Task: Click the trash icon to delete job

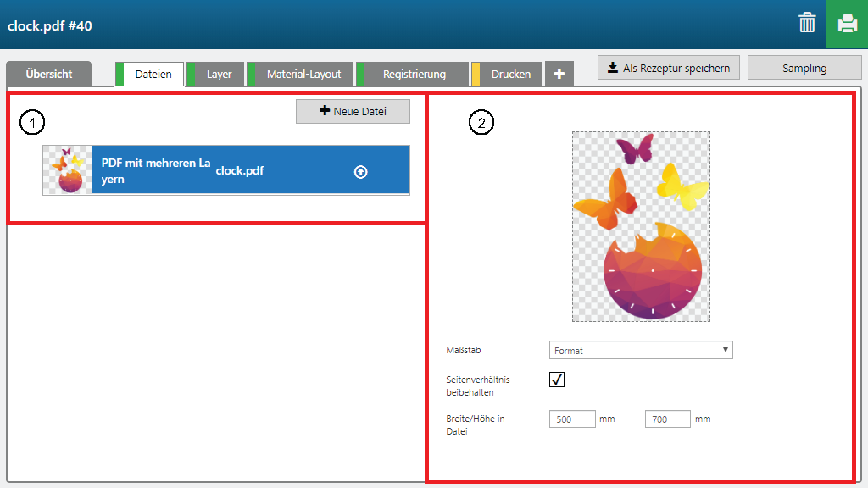Action: coord(807,24)
